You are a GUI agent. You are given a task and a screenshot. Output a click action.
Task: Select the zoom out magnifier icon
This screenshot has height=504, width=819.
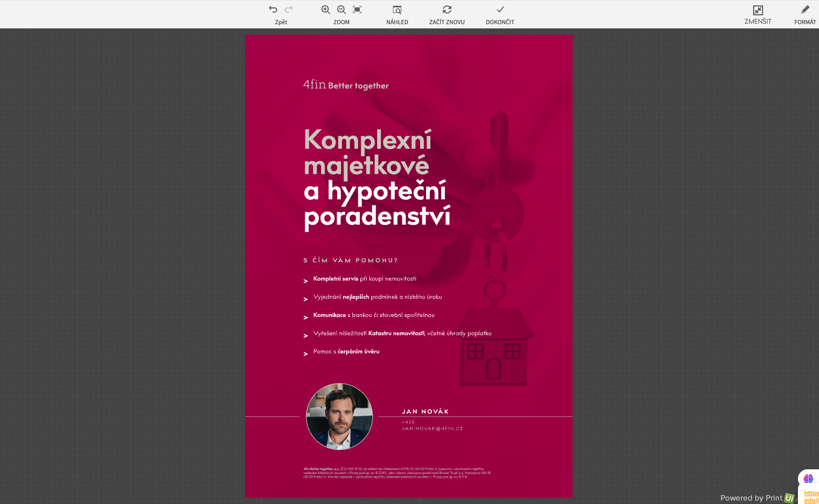coord(341,9)
